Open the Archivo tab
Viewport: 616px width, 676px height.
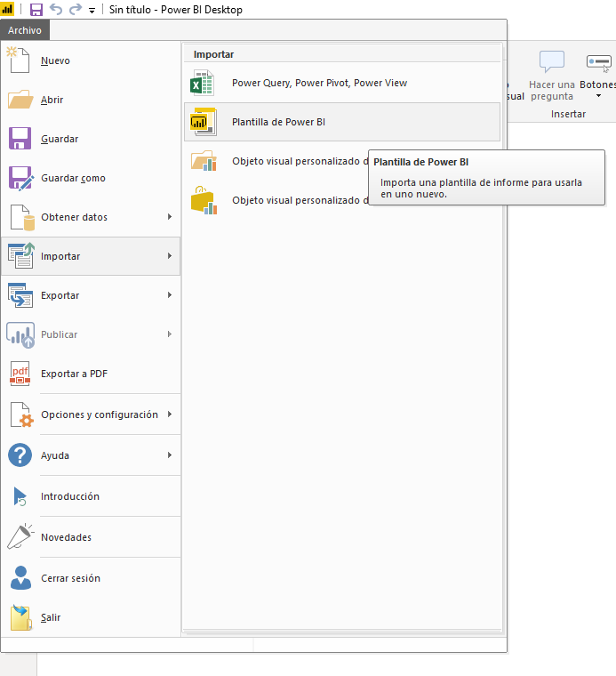click(25, 30)
